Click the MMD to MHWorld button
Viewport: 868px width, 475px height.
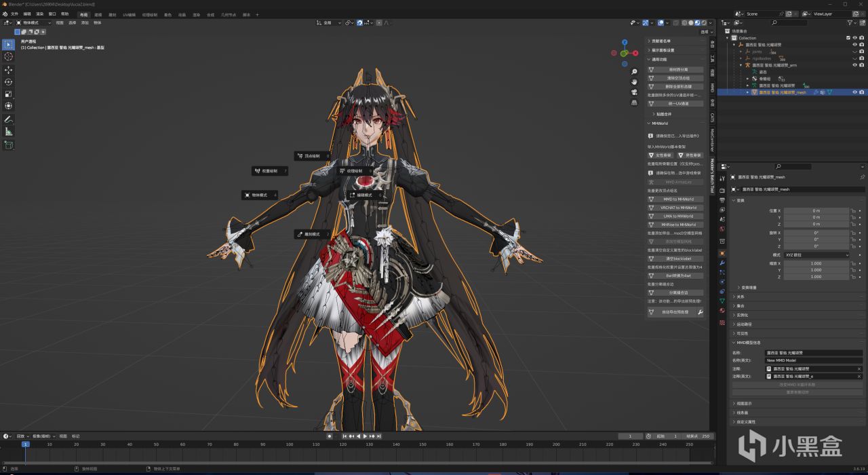pyautogui.click(x=679, y=199)
